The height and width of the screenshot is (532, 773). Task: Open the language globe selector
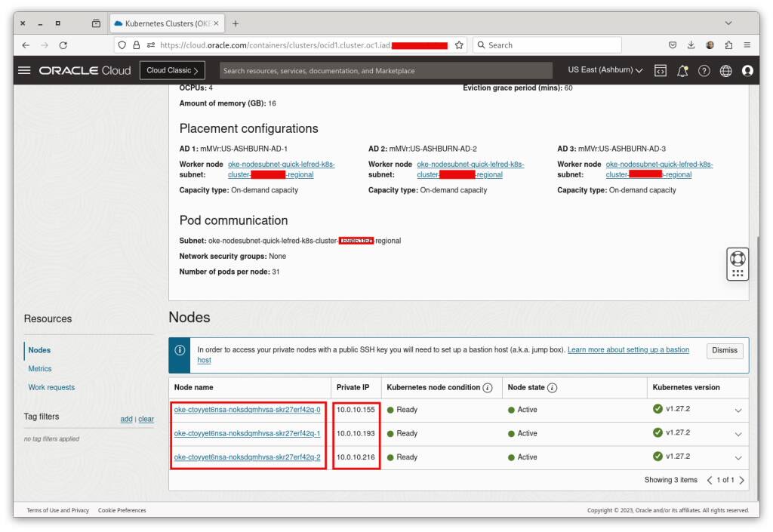point(725,71)
